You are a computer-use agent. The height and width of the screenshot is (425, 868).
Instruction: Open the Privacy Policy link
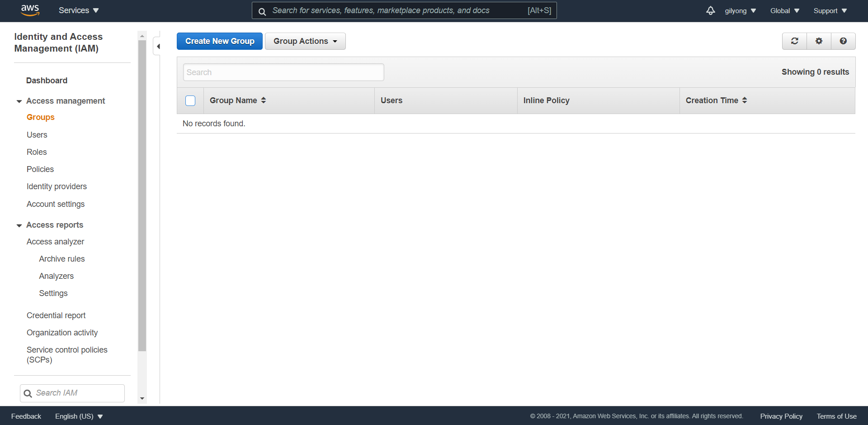point(781,416)
